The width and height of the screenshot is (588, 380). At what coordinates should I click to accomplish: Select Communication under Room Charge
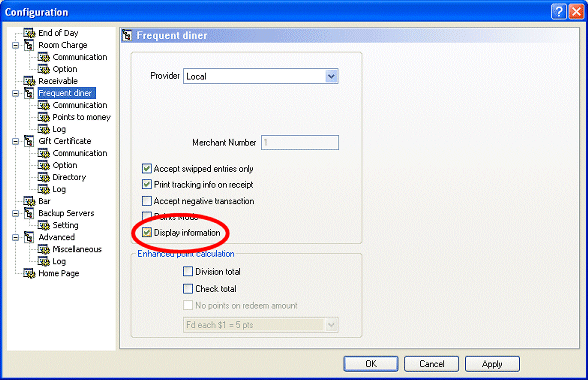click(80, 57)
